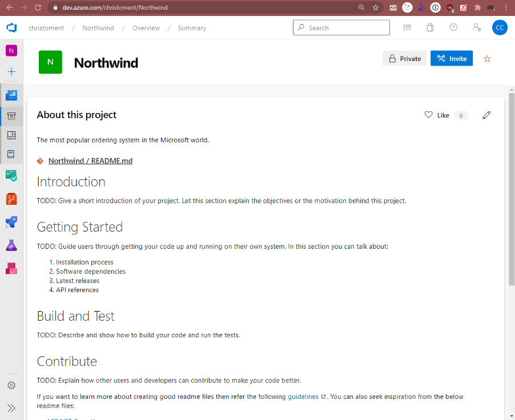Edit project description with pencil icon
The image size is (515, 420).
[x=486, y=115]
